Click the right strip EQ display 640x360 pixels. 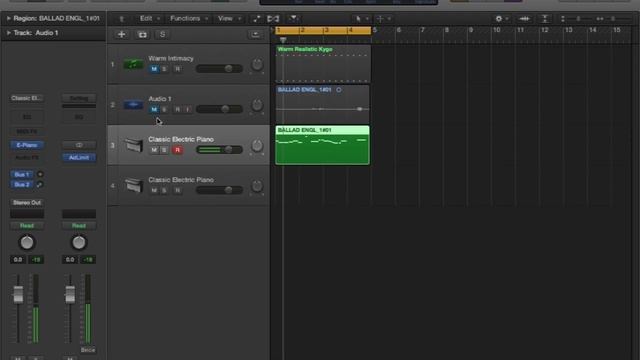[79, 117]
